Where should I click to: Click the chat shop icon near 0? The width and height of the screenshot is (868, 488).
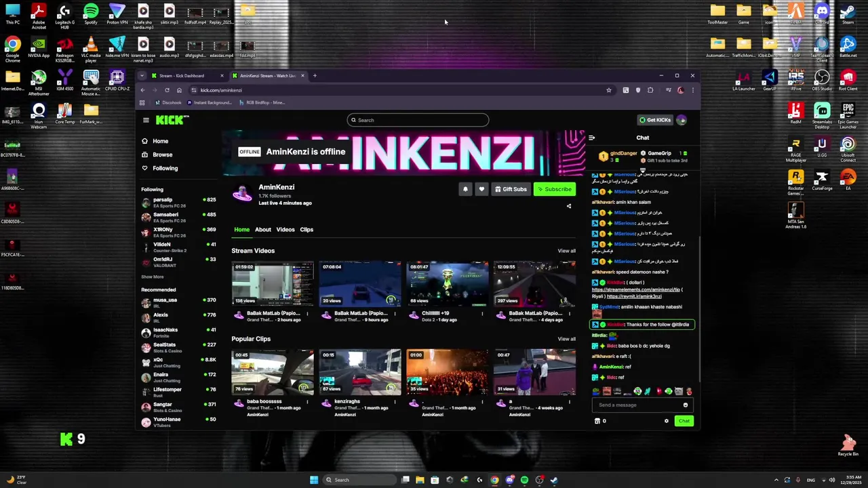coord(597,421)
